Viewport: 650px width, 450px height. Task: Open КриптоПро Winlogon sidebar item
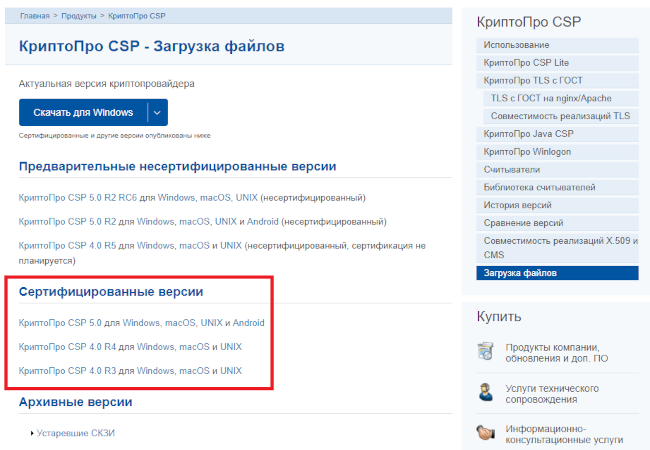click(557, 152)
